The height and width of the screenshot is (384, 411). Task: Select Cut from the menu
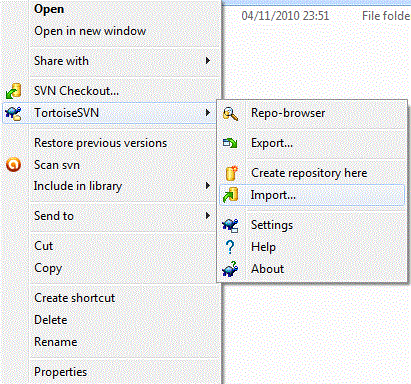click(x=43, y=246)
